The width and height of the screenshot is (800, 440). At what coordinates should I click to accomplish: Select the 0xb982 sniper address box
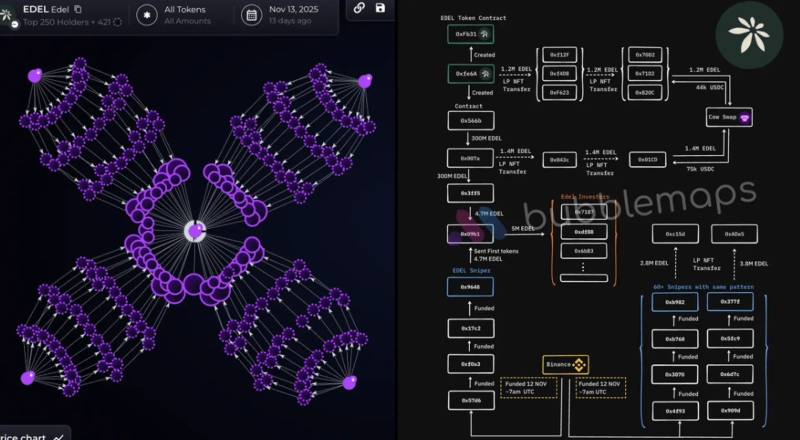[676, 302]
